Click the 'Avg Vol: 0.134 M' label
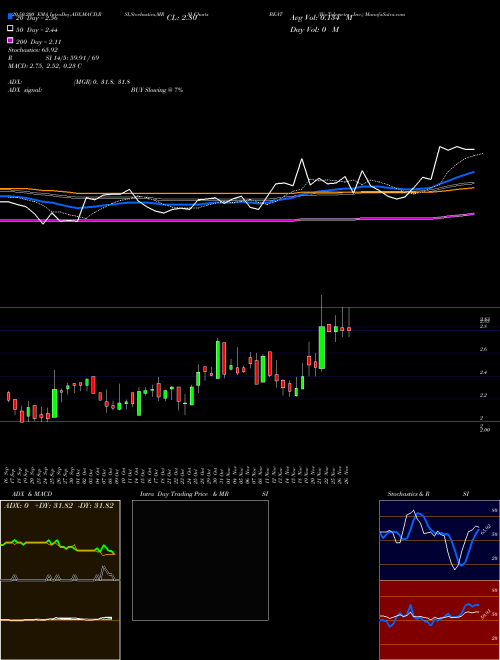The height and width of the screenshot is (660, 500). coord(321,18)
